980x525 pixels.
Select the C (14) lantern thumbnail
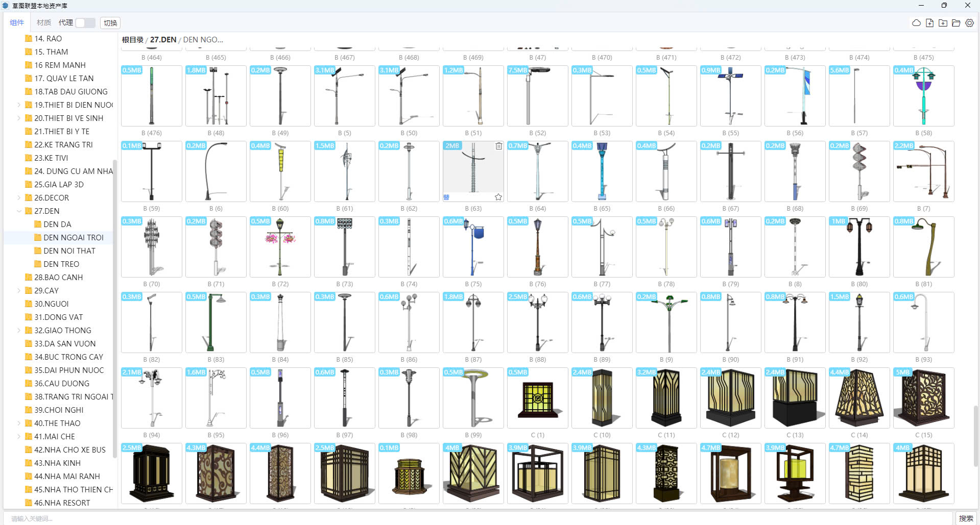coord(859,398)
